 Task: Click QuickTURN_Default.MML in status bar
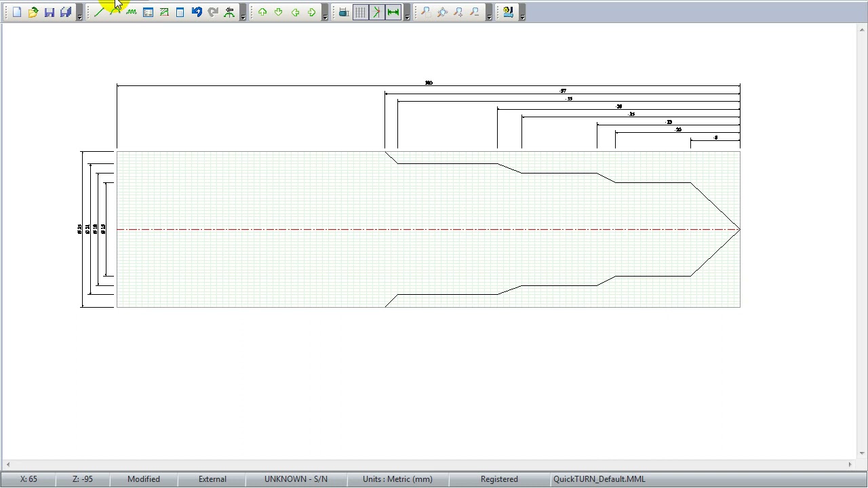pos(599,479)
